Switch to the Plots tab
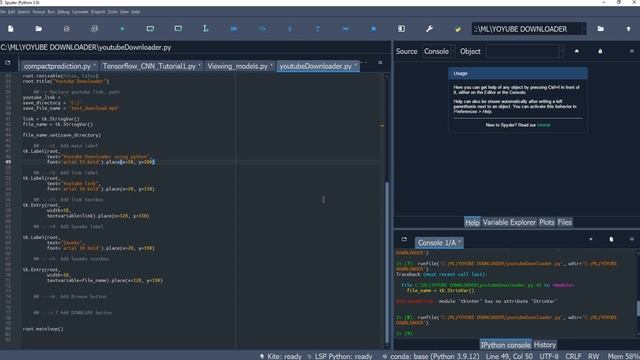The width and height of the screenshot is (640, 360). point(547,222)
